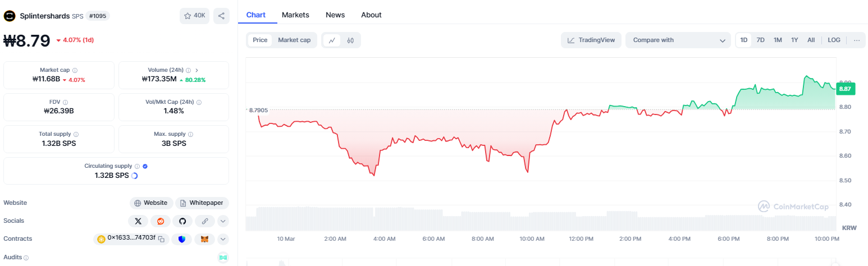Expand more Socials links
868x266 pixels.
pos(223,221)
